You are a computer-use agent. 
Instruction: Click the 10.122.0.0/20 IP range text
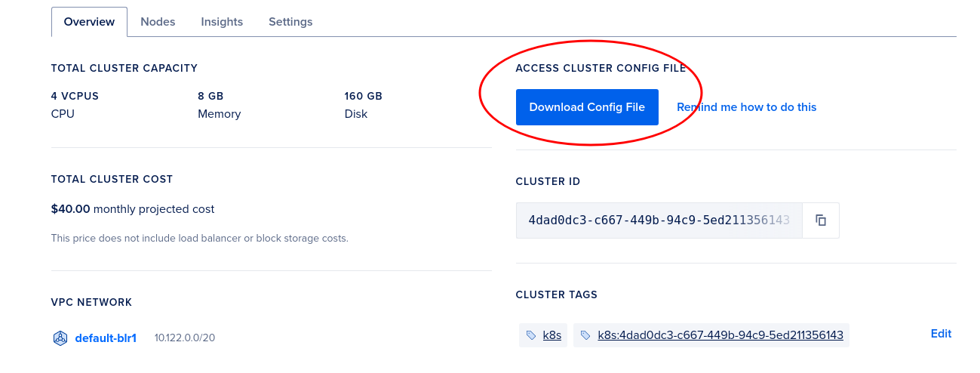(x=185, y=338)
